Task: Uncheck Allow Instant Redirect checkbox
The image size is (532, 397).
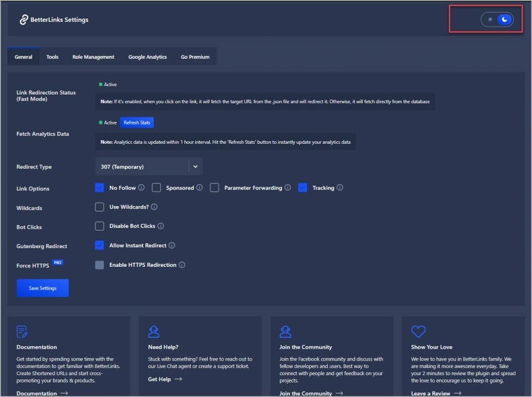Action: pyautogui.click(x=99, y=245)
